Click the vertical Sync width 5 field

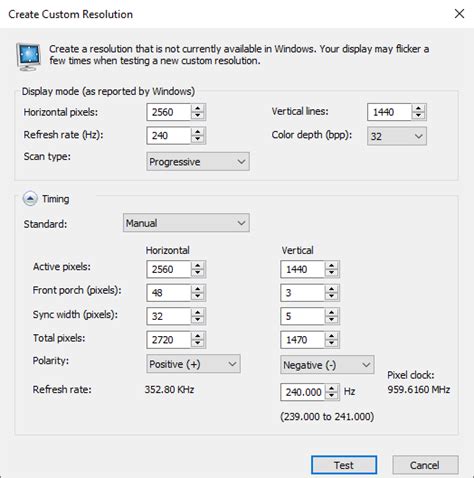click(x=303, y=316)
